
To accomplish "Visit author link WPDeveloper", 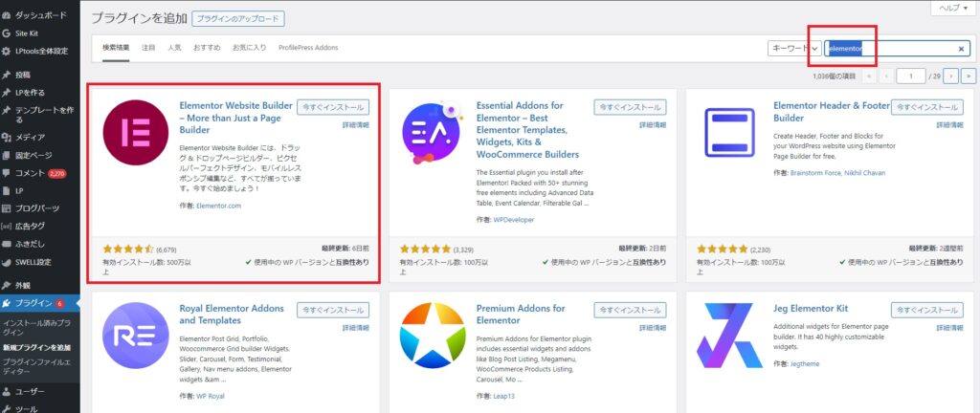I will [x=514, y=220].
